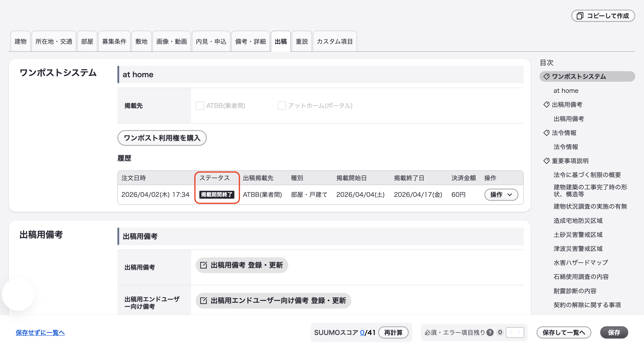Click tag icon beside ワンポストシステム in 目次
Viewport: 644px width, 350px height.
tap(546, 76)
